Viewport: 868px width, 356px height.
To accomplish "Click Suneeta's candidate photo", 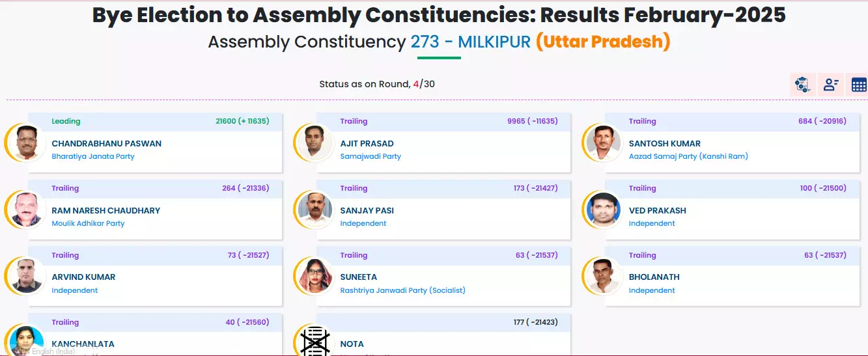I will click(315, 276).
